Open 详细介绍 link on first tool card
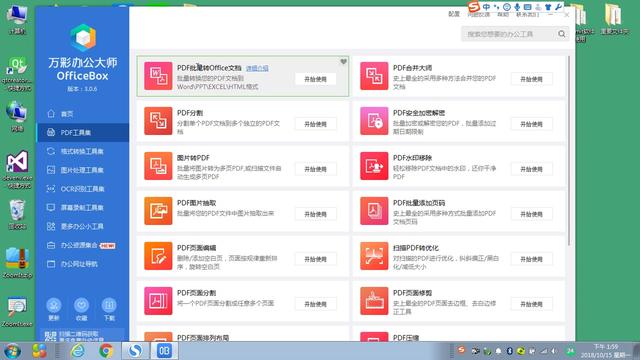The width and height of the screenshot is (640, 360). (257, 68)
